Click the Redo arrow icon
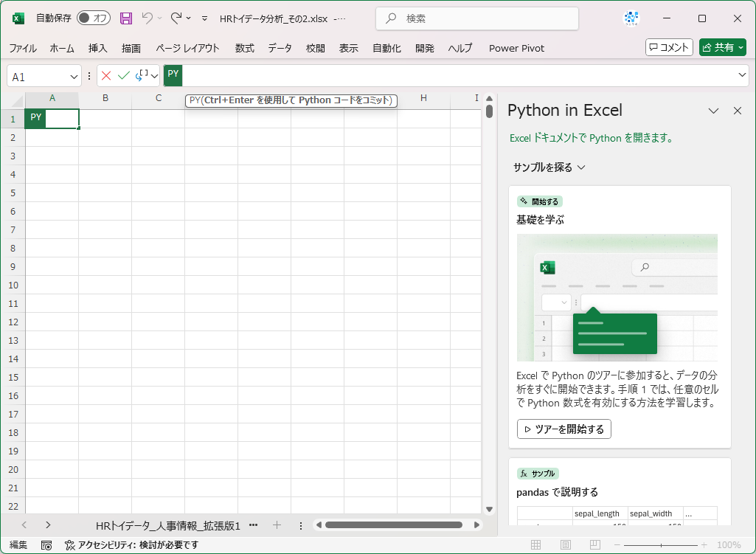This screenshot has width=756, height=554. pos(176,18)
